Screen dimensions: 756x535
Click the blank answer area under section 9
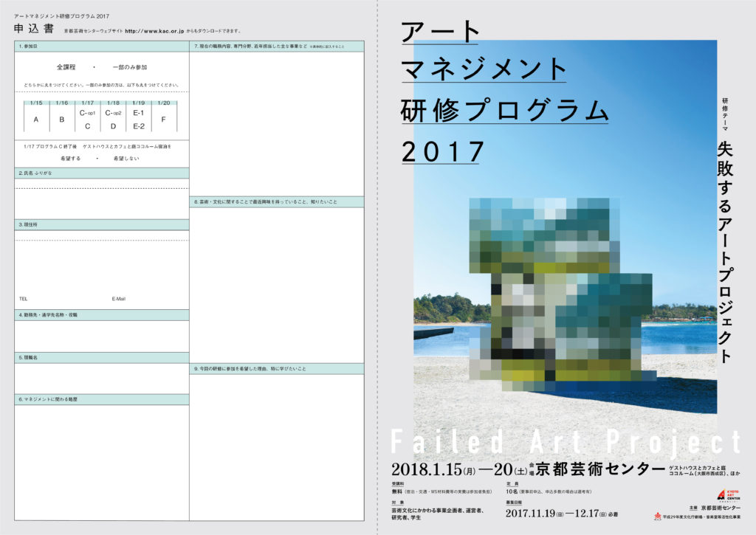click(x=277, y=447)
